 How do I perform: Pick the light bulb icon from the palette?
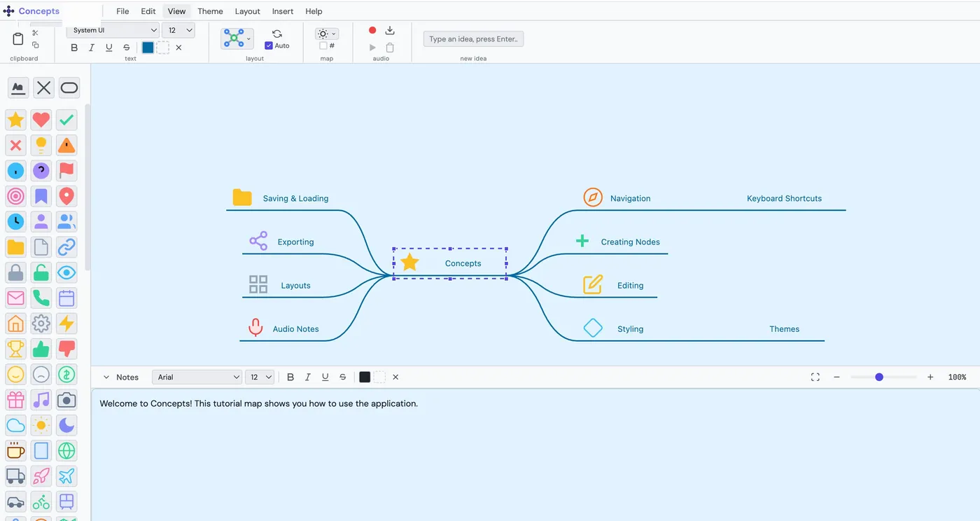(x=41, y=145)
